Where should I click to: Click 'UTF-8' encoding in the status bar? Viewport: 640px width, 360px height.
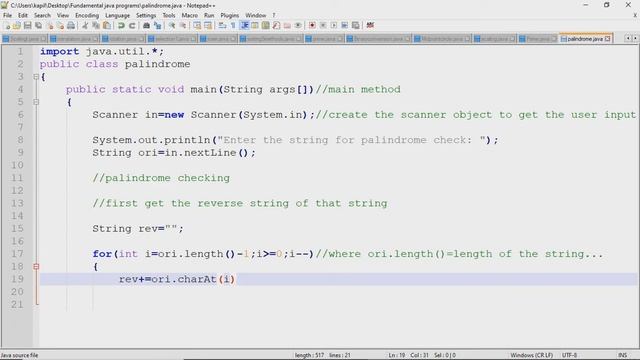coord(569,355)
